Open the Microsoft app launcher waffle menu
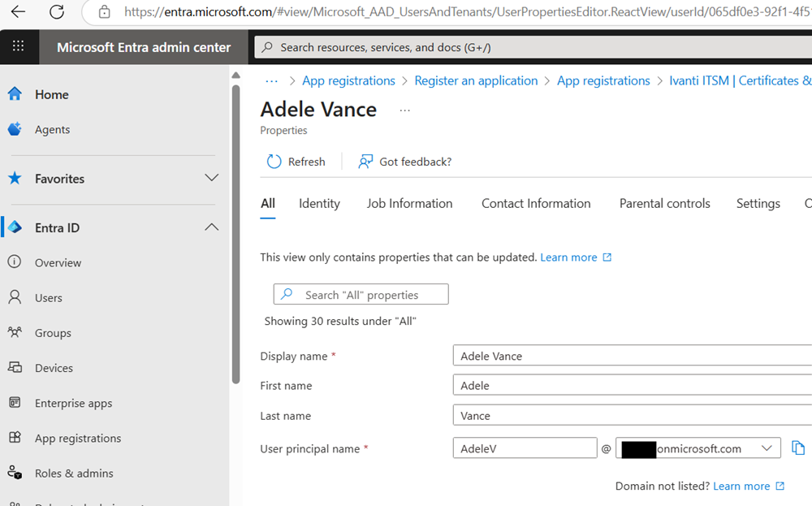 (18, 46)
